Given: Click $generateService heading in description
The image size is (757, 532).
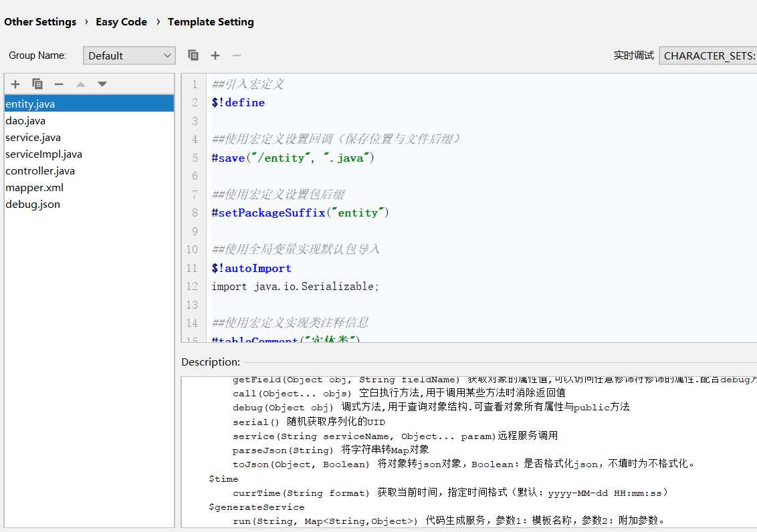Looking at the screenshot, I should tap(256, 507).
